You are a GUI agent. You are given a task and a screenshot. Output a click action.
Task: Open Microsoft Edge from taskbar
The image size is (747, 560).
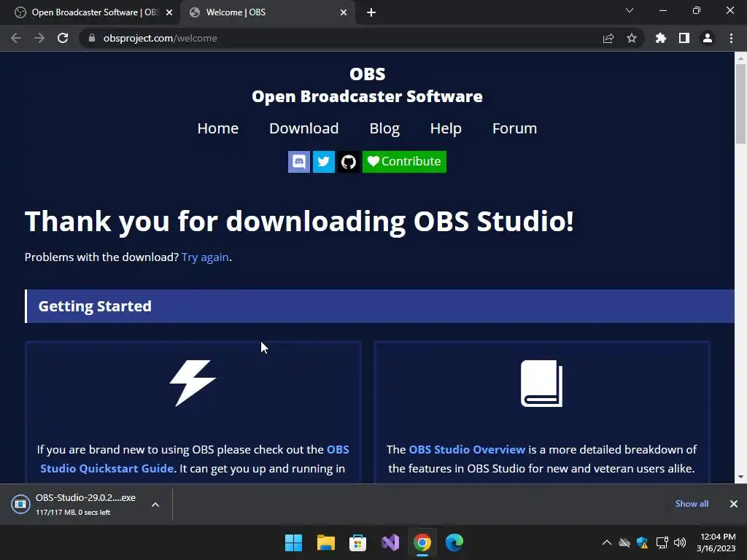coord(454,542)
